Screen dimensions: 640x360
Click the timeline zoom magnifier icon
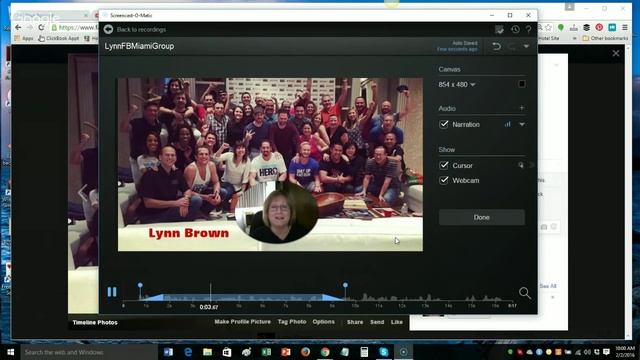pos(524,293)
